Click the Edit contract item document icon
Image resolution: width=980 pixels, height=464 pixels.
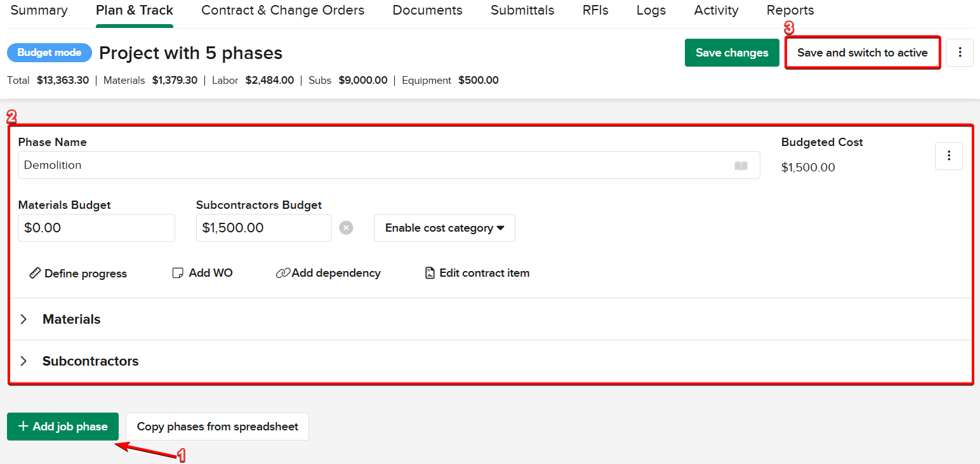[x=430, y=274]
